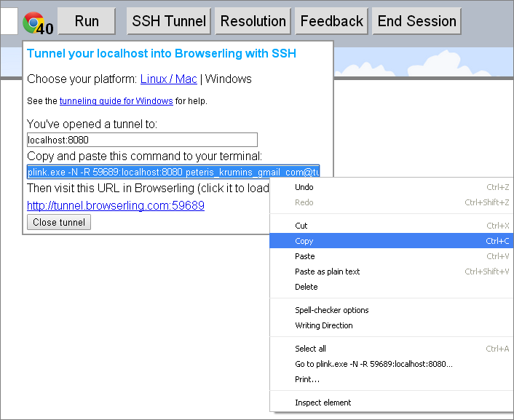Visit the tunnel.browserling.com:59689 URL
514x420 pixels.
[x=116, y=205]
